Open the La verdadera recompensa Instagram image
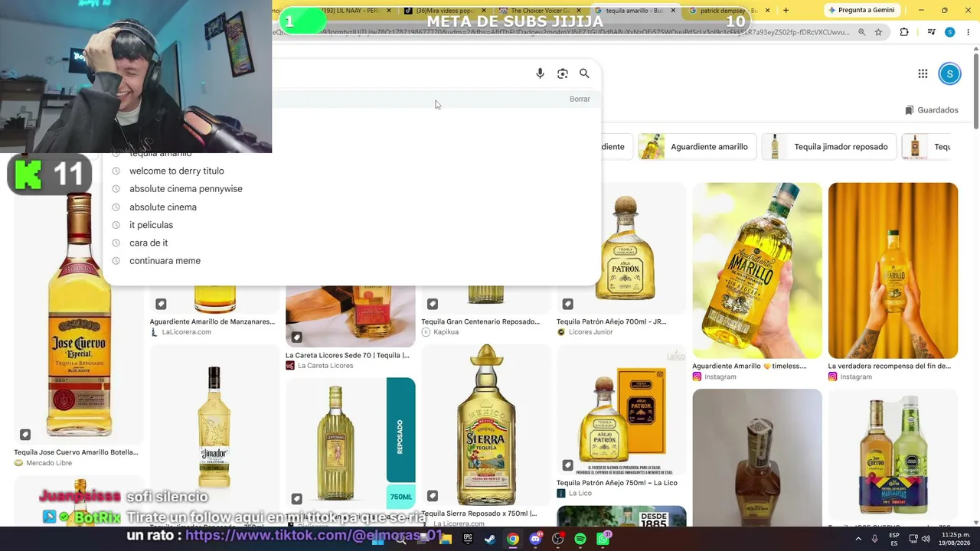980x551 pixels. tap(893, 270)
